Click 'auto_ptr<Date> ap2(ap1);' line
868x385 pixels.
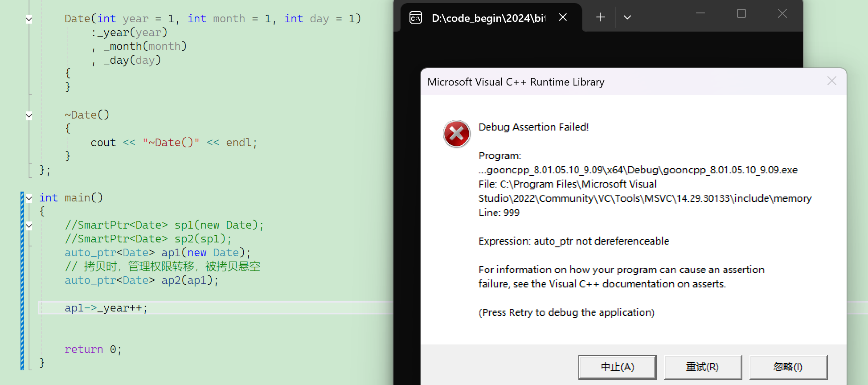[142, 280]
